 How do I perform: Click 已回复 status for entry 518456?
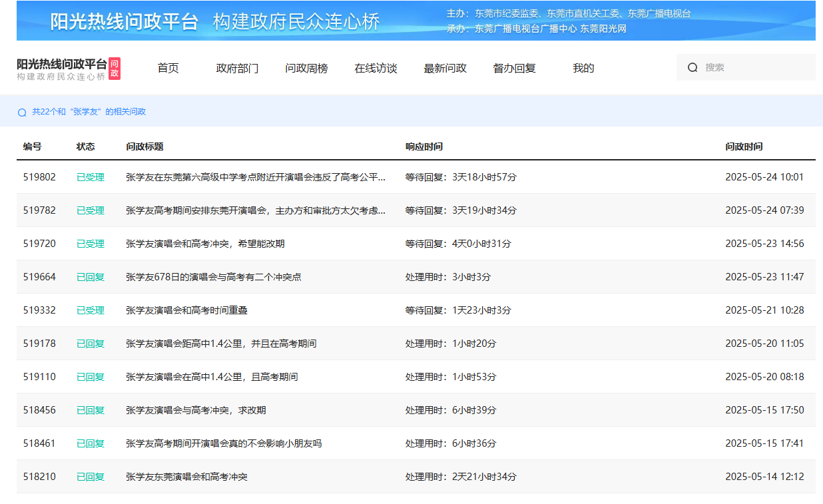(91, 410)
